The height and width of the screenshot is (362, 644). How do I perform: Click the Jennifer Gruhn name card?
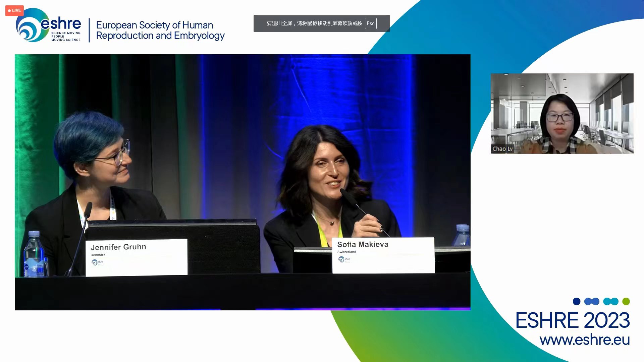(136, 257)
